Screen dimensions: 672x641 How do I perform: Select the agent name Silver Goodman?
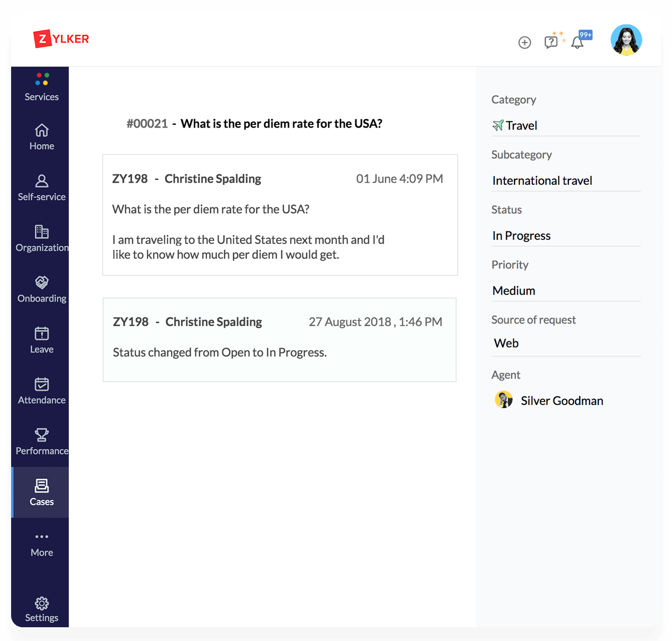[x=562, y=401]
